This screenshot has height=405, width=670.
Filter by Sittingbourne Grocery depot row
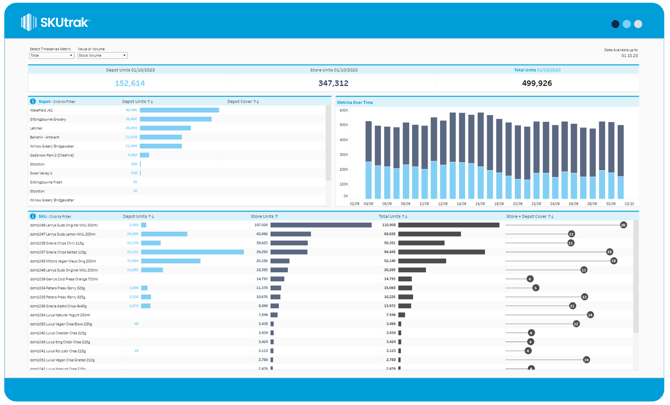tap(48, 119)
